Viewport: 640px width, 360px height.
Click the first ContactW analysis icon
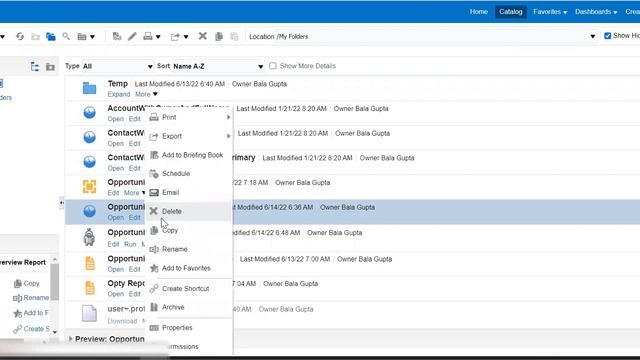(x=89, y=137)
